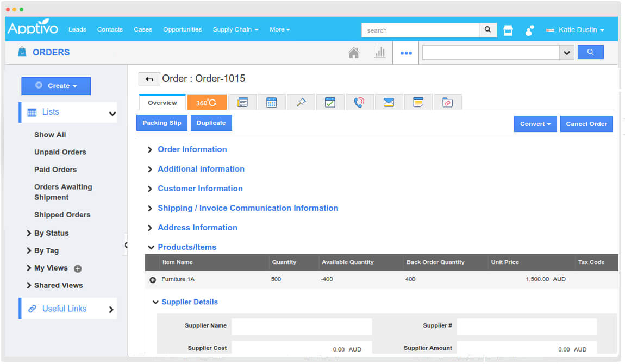
Task: Expand the Address Information section
Action: point(197,228)
